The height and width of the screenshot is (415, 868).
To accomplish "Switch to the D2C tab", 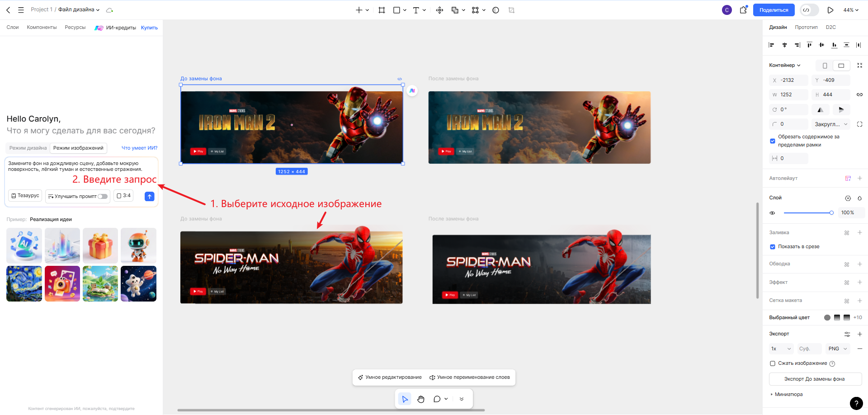I will tap(830, 27).
